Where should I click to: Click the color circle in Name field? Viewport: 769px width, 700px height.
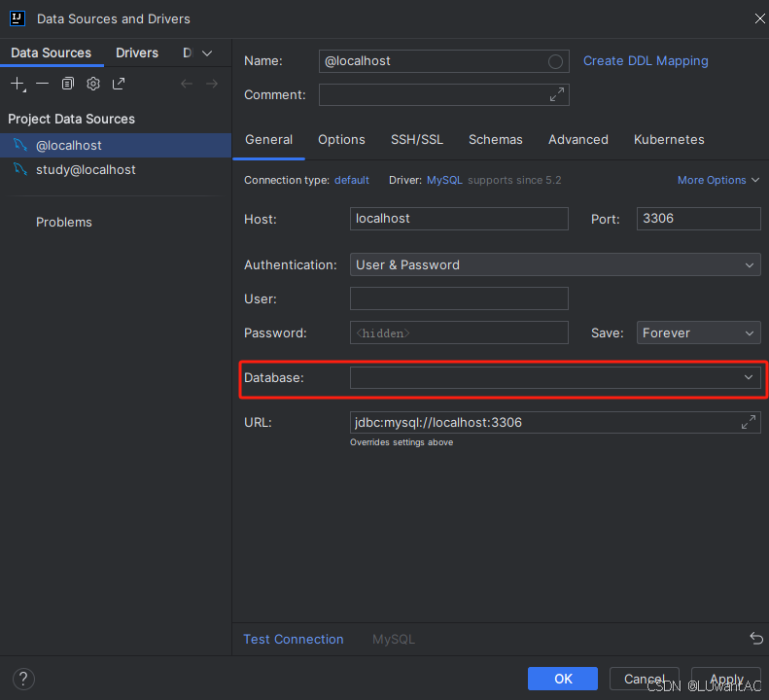coord(555,61)
